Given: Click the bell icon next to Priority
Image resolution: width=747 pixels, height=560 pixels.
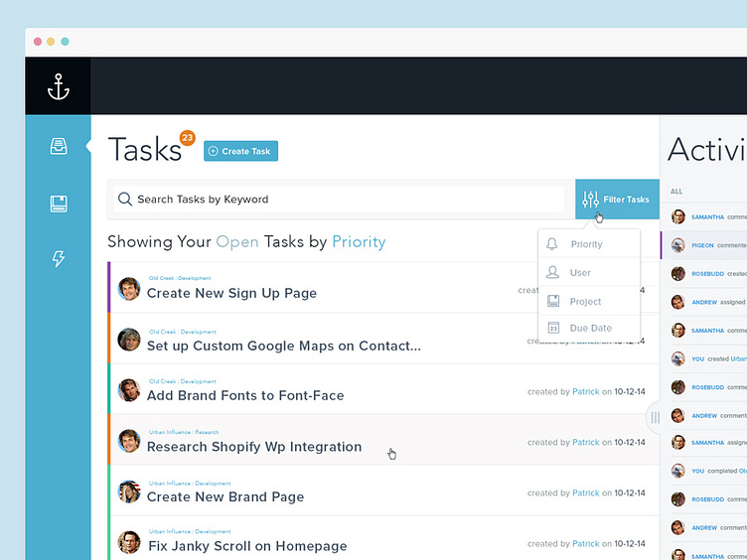Looking at the screenshot, I should point(551,244).
